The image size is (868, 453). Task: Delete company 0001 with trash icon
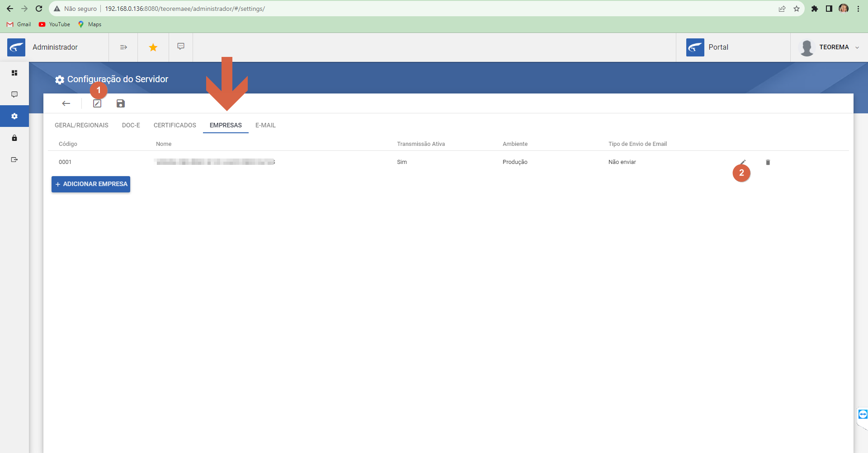pyautogui.click(x=768, y=162)
